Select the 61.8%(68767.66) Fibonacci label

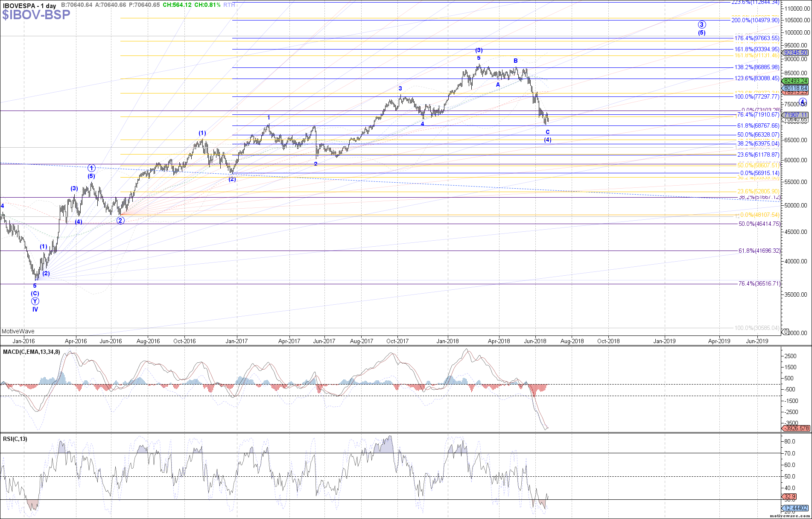[x=758, y=125]
